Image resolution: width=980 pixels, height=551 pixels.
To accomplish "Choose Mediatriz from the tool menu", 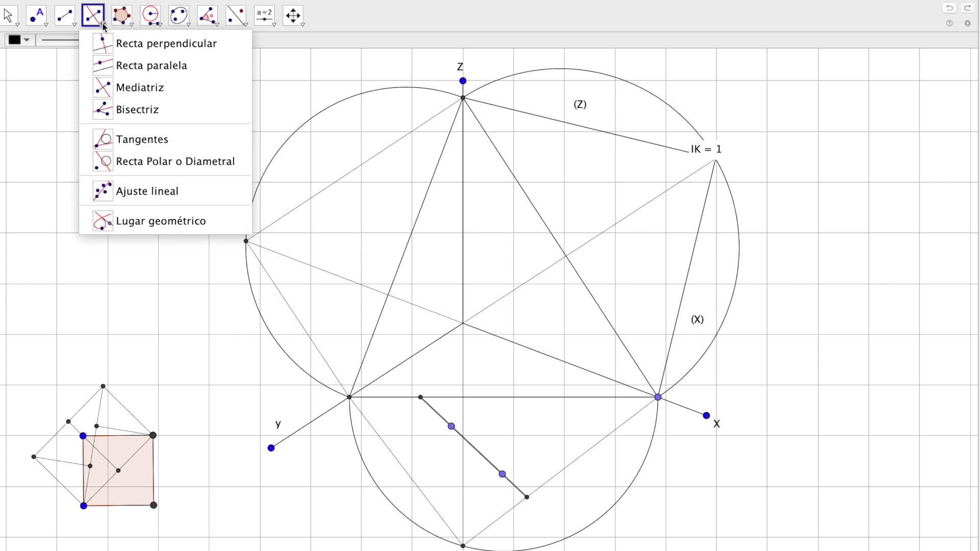I will [x=139, y=87].
